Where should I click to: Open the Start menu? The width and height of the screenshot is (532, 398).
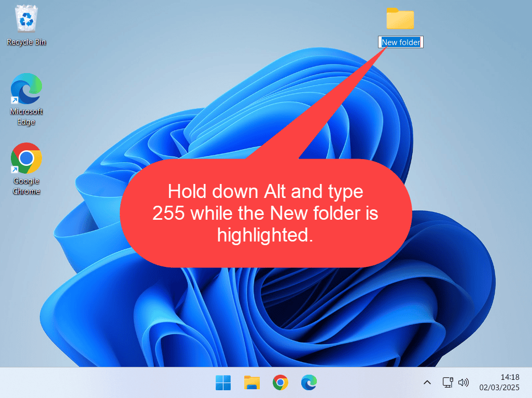point(223,382)
